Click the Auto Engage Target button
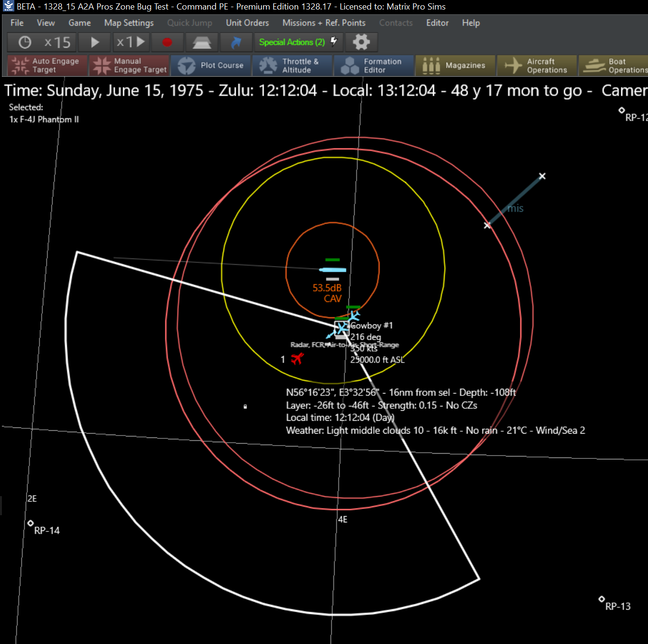Viewport: 648px width, 644px height. point(48,65)
